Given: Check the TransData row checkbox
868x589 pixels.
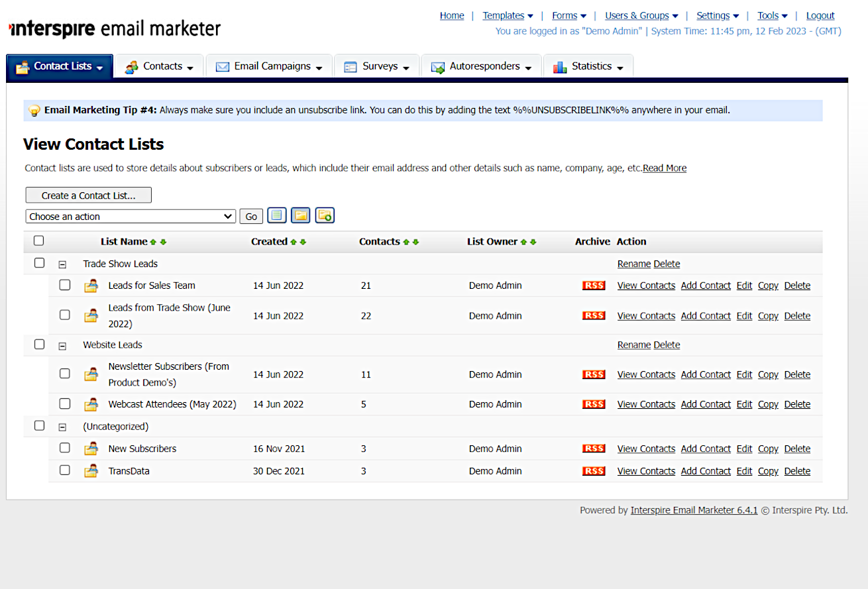Looking at the screenshot, I should [x=64, y=470].
